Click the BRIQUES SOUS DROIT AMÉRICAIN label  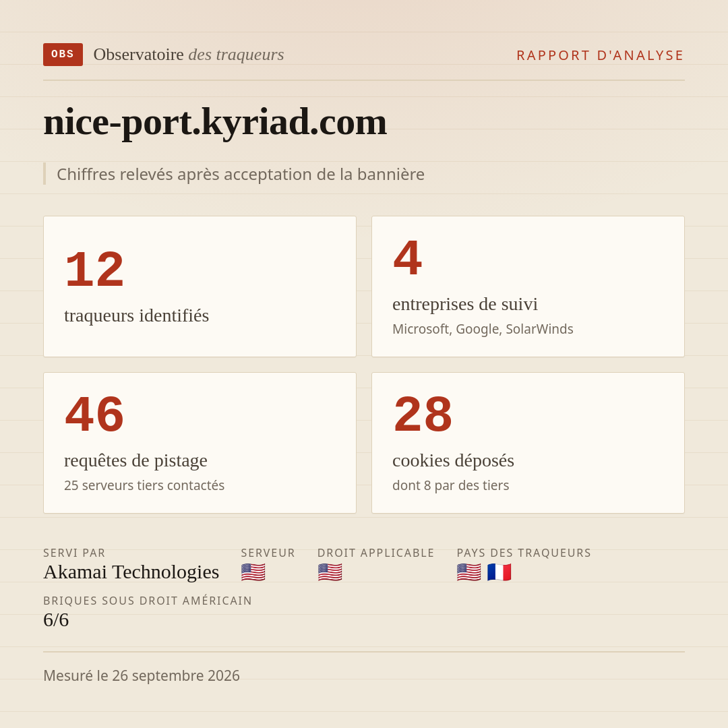click(x=148, y=601)
